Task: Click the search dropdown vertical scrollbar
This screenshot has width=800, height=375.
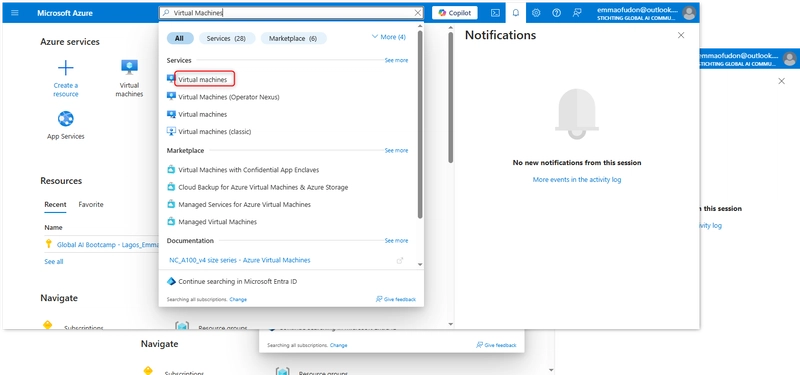Action: point(420,125)
